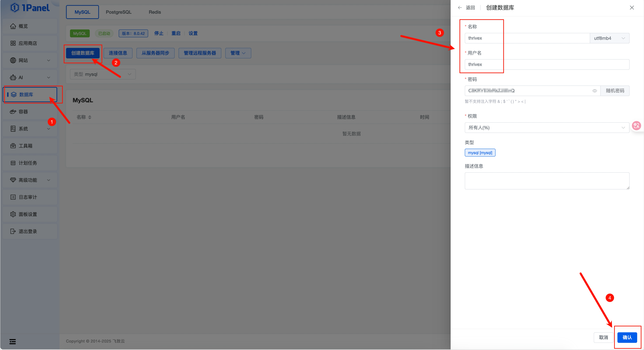Viewport: 644px width, 350px height.
Task: Click the 确认 confirm button
Action: click(x=627, y=338)
